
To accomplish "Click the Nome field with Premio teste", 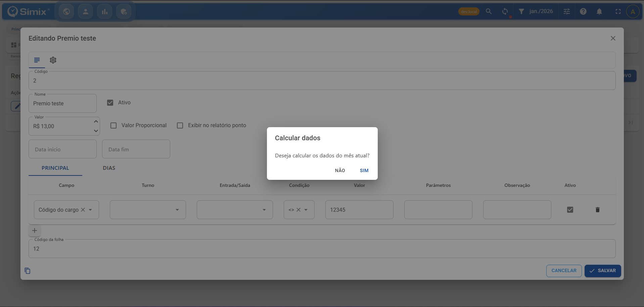I will [62, 103].
